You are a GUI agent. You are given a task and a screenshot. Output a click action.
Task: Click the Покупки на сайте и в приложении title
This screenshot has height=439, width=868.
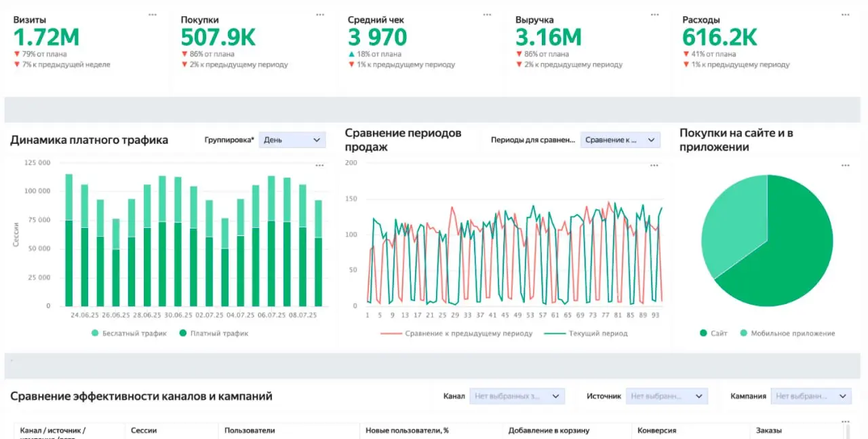pos(736,140)
